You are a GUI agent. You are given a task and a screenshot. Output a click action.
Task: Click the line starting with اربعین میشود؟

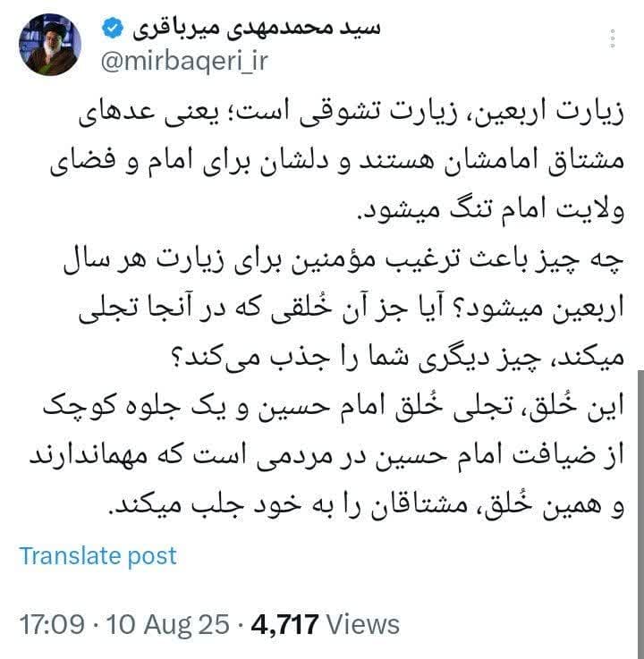(x=352, y=309)
